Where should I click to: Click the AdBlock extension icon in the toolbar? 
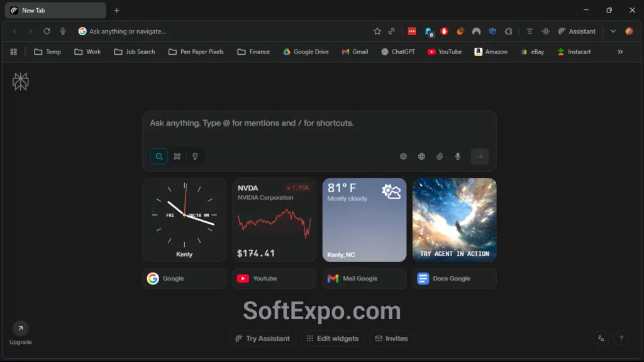pos(445,31)
